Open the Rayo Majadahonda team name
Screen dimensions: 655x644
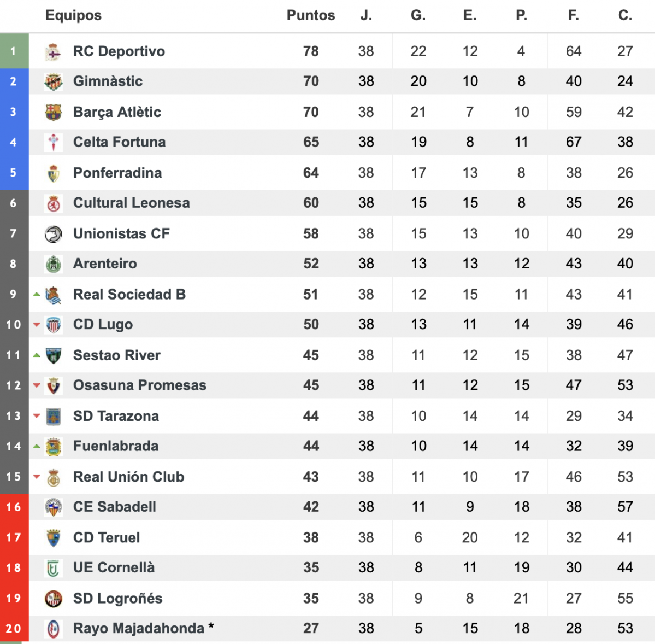pos(139,629)
